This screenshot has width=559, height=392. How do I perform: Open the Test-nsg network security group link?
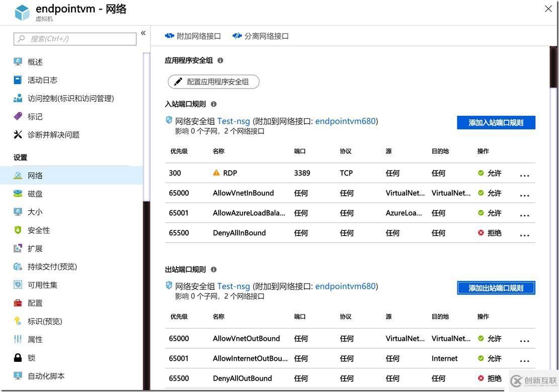pyautogui.click(x=233, y=121)
